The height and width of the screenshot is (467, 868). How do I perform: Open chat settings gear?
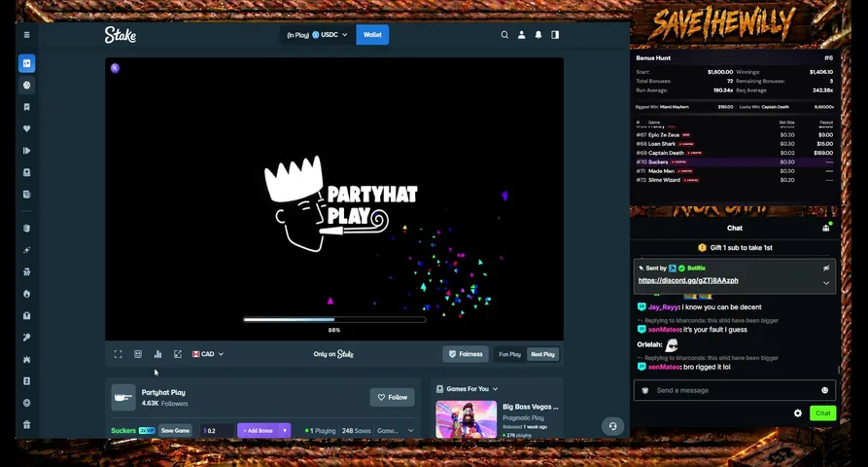[x=798, y=413]
